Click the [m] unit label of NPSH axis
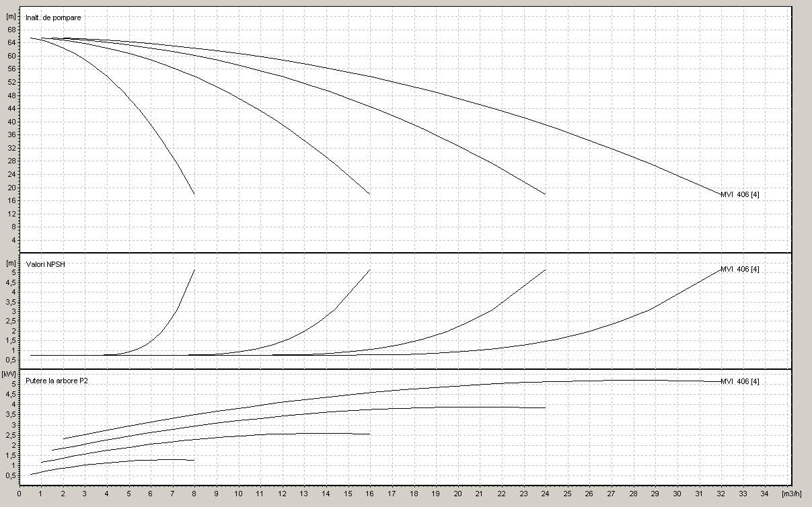 pyautogui.click(x=11, y=263)
